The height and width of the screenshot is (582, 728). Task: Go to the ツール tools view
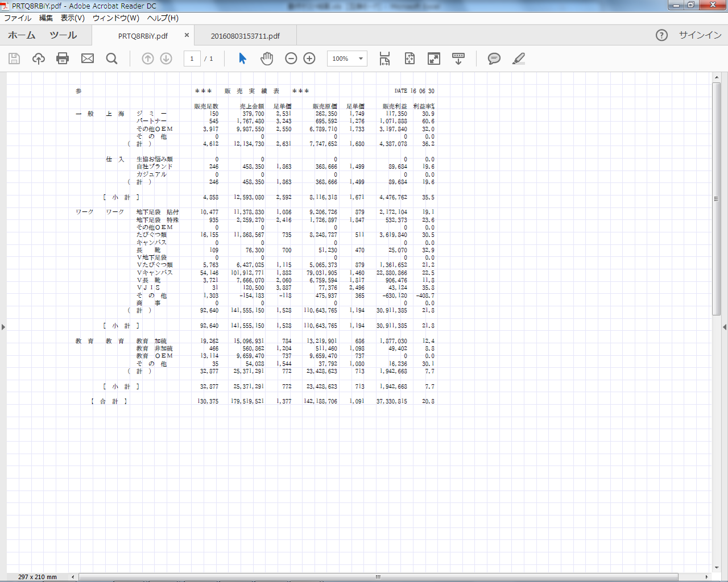[63, 35]
